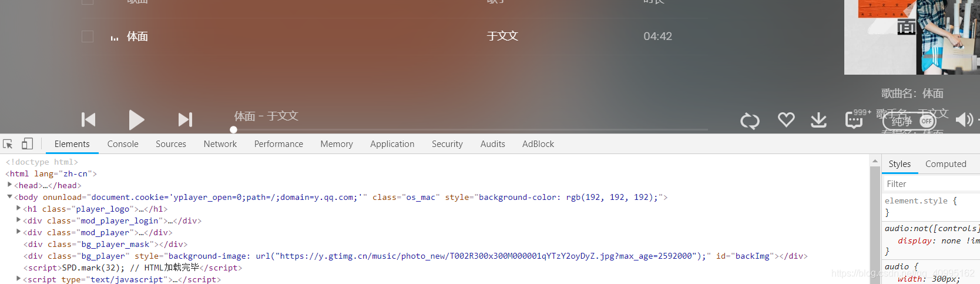Select the bg_player_mask div line
This screenshot has height=284, width=980.
coord(106,244)
